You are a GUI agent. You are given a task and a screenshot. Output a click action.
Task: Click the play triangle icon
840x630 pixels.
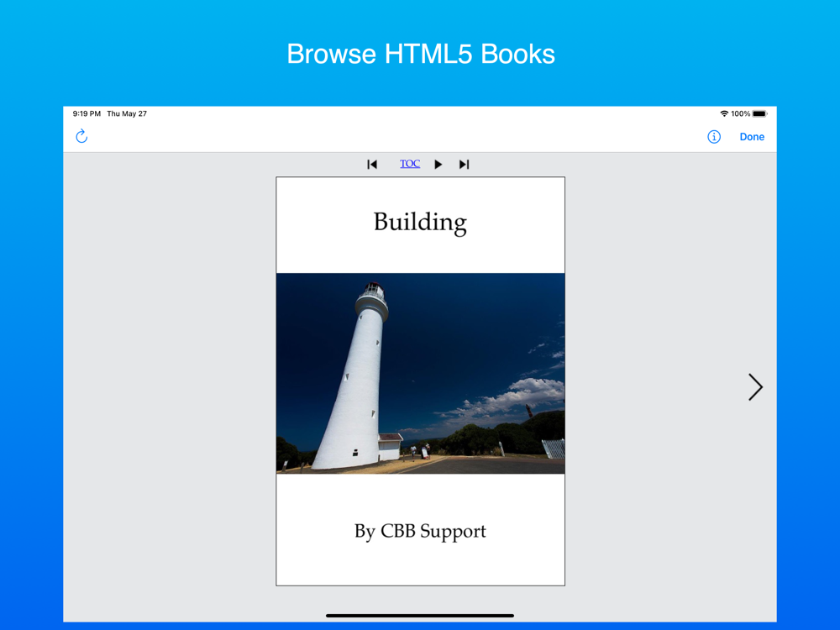438,164
